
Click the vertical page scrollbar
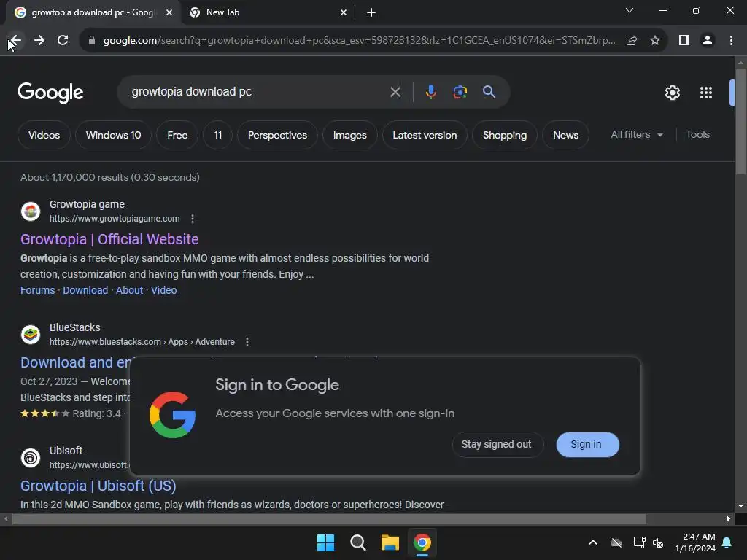point(740,122)
